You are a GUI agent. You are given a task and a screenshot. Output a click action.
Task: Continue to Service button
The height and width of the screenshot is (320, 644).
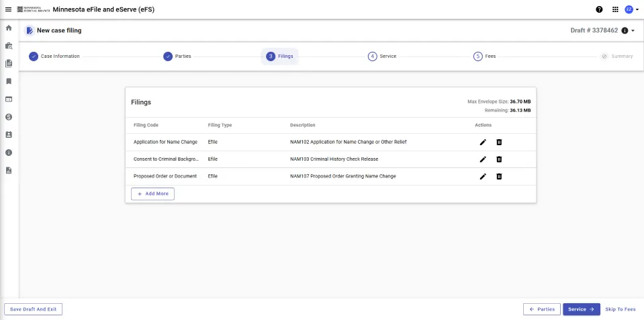pyautogui.click(x=582, y=309)
